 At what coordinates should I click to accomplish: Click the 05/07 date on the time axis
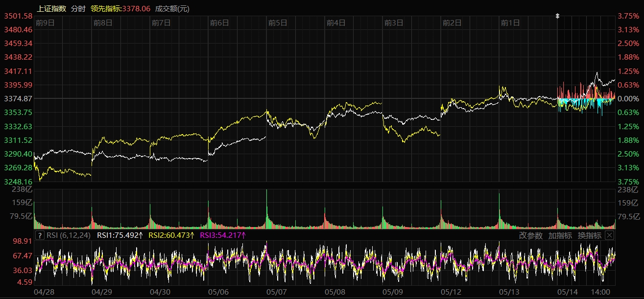[x=277, y=292]
